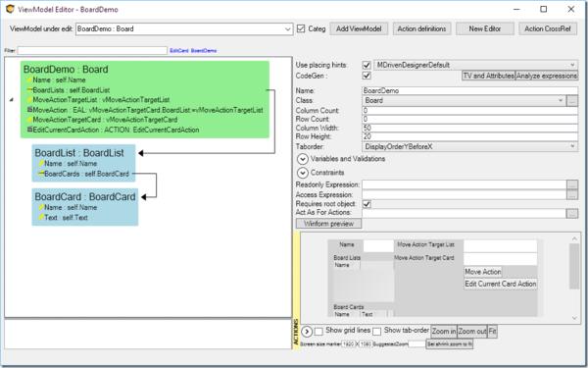
Task: Open the Taborder dropdown DisplayOrderYBeforeX
Action: coord(572,146)
